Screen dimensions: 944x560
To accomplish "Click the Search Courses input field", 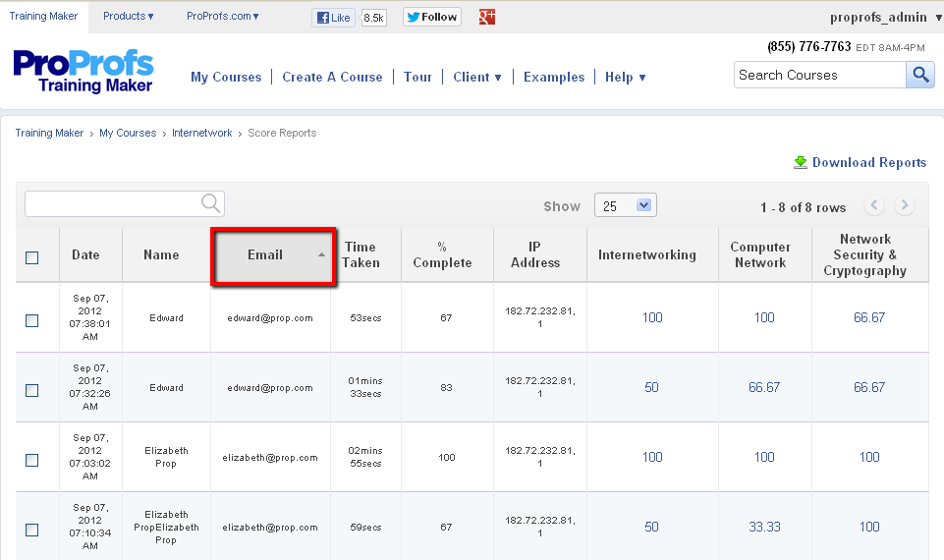I will pyautogui.click(x=818, y=75).
